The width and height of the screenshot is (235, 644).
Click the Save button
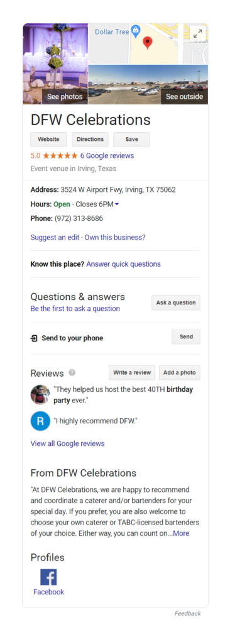tap(132, 139)
